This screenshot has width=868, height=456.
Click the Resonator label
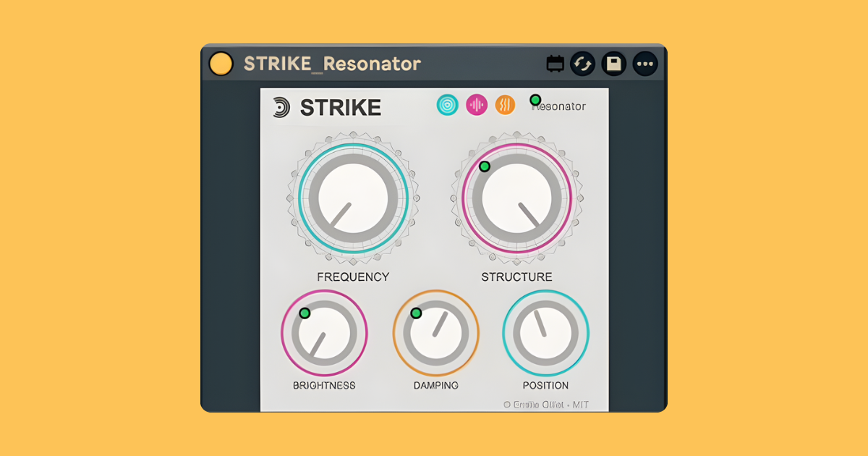[x=559, y=106]
